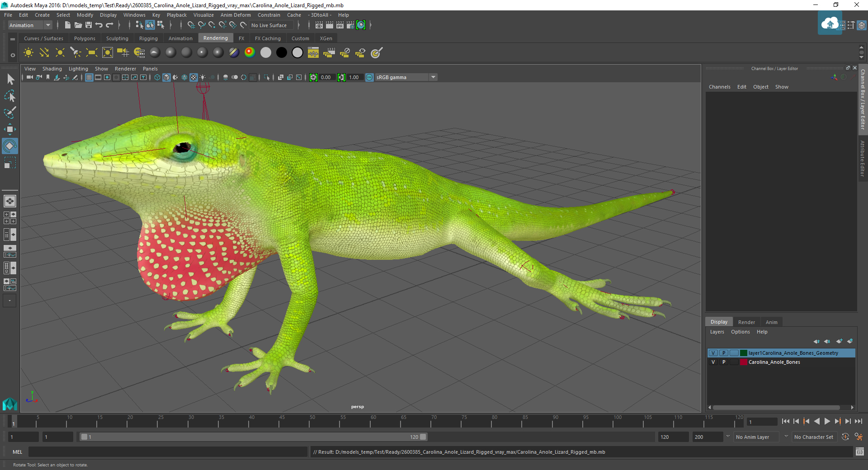Image resolution: width=868 pixels, height=470 pixels.
Task: Click the Textured display icon in viewport toolbar
Action: (x=193, y=77)
